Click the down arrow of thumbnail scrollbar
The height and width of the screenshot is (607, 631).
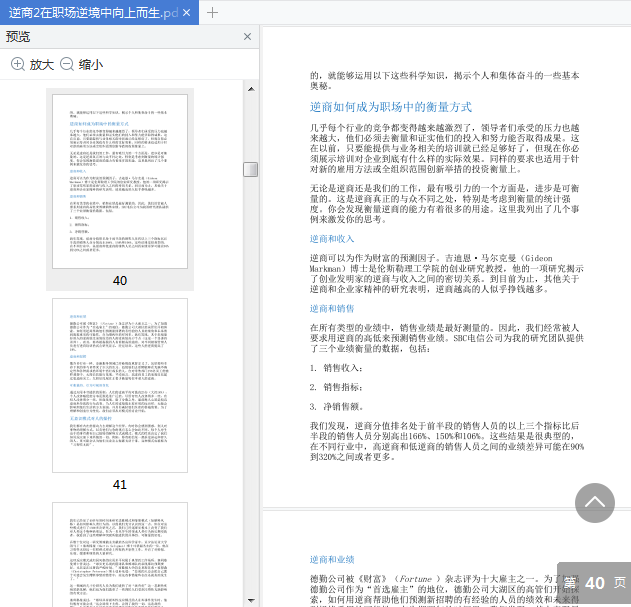click(250, 599)
